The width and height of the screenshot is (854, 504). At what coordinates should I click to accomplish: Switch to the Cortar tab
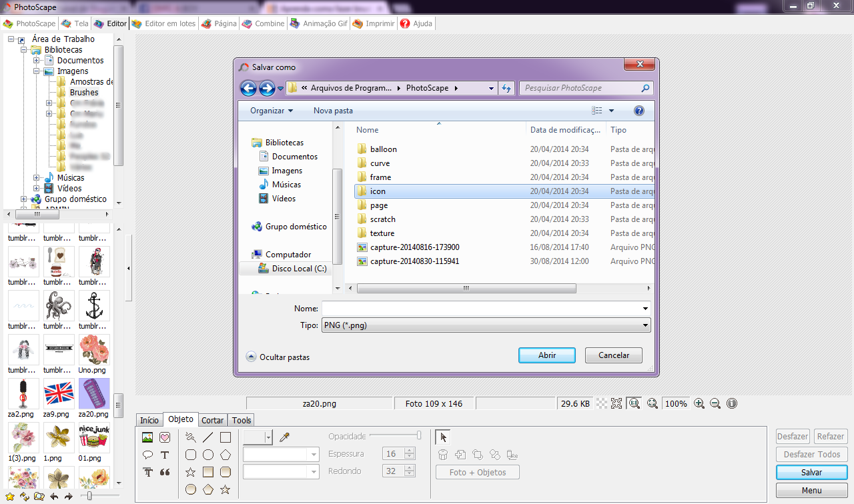coord(213,420)
